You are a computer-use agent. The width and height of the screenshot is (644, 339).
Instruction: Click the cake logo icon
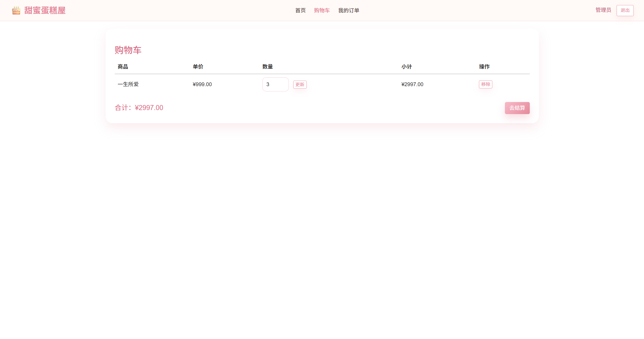16,11
